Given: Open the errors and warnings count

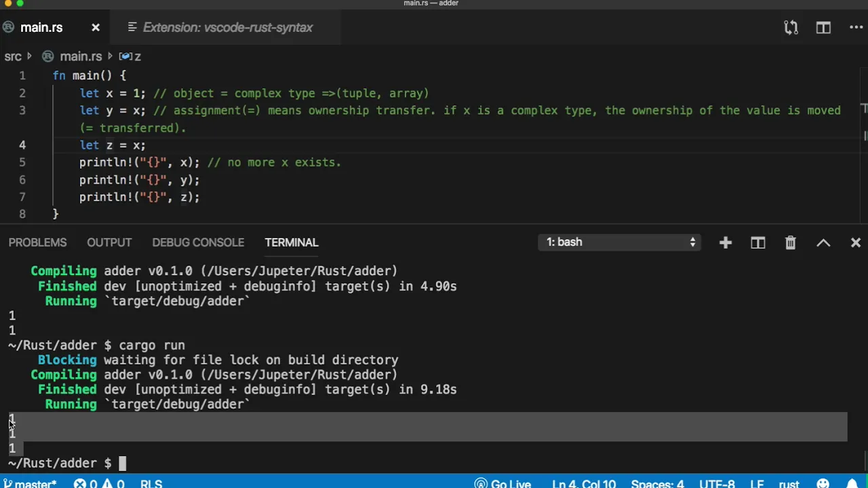Looking at the screenshot, I should (99, 483).
